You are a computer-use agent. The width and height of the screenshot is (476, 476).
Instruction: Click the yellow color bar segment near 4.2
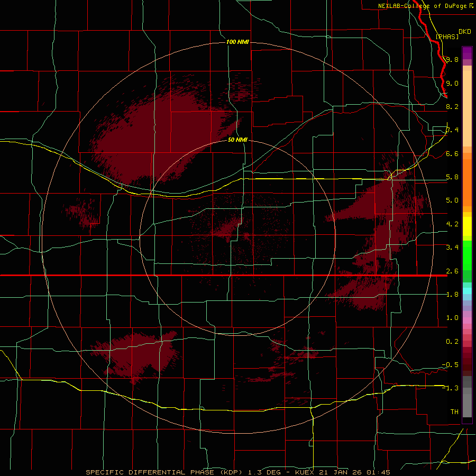coord(467,226)
